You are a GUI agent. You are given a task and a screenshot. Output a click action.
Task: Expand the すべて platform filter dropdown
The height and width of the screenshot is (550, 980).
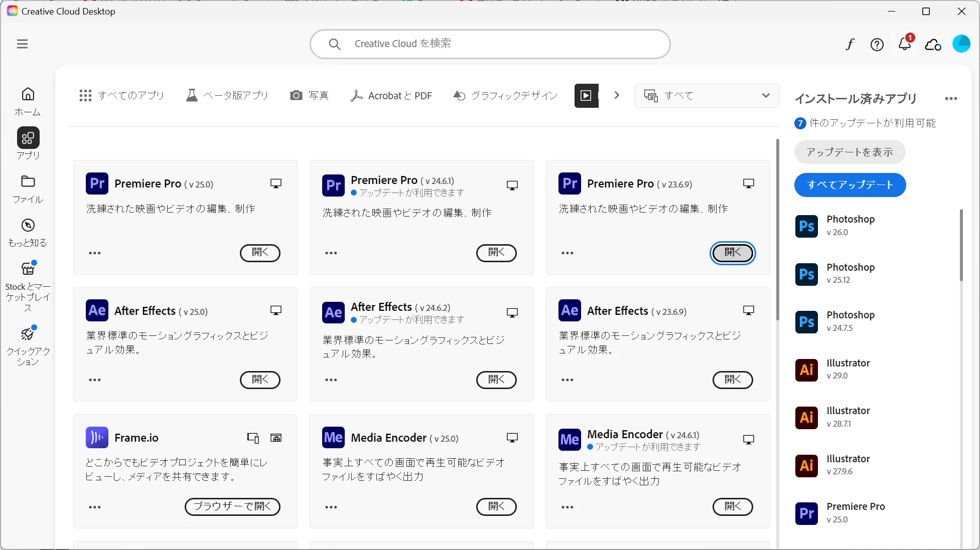707,95
